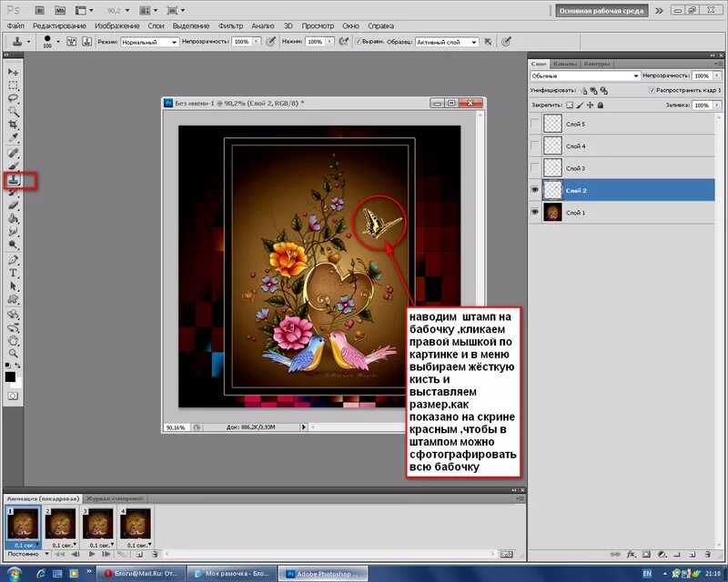Click Основная рабочая среда workspace button
The height and width of the screenshot is (582, 728).
tap(602, 11)
